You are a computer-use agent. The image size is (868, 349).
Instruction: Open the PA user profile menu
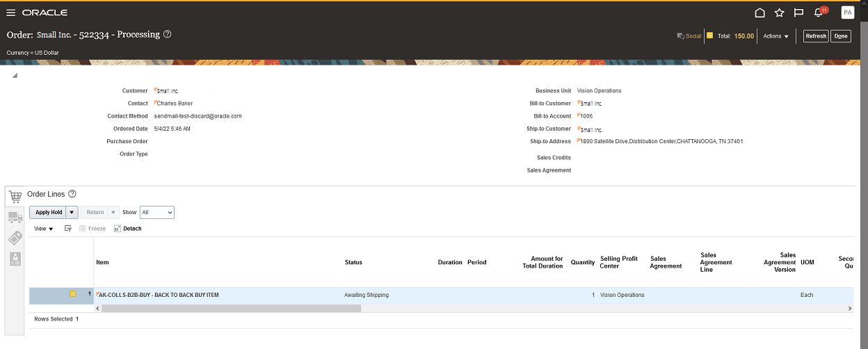pos(847,13)
